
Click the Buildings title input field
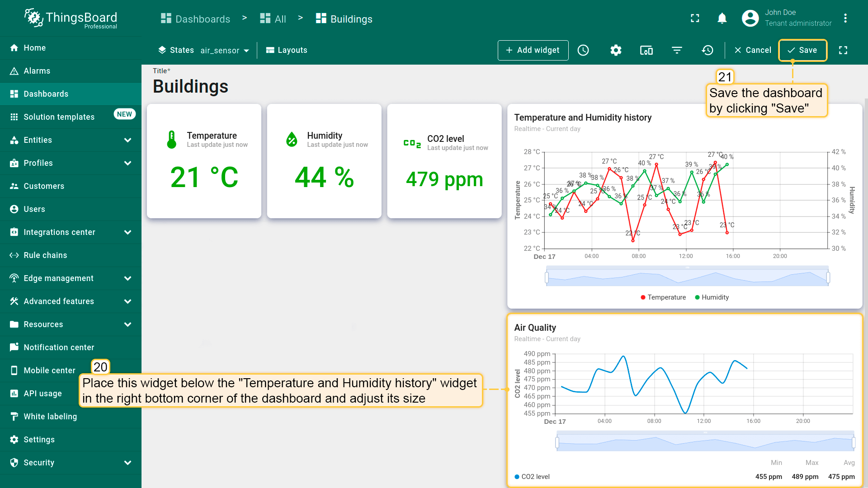(x=190, y=87)
